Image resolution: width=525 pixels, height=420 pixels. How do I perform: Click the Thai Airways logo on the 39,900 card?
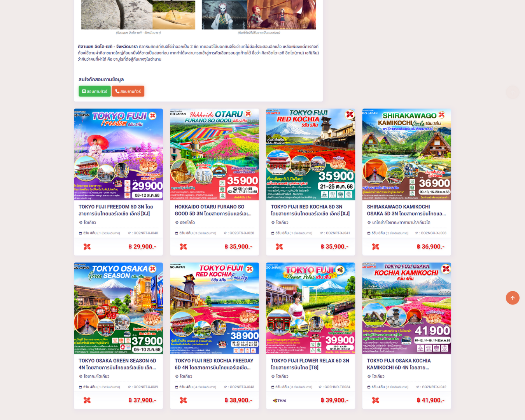pyautogui.click(x=280, y=401)
